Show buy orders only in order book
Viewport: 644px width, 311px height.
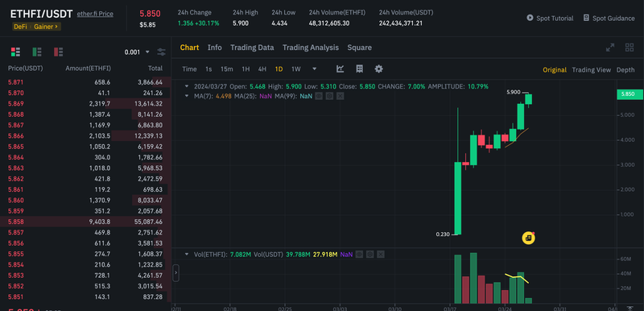37,52
